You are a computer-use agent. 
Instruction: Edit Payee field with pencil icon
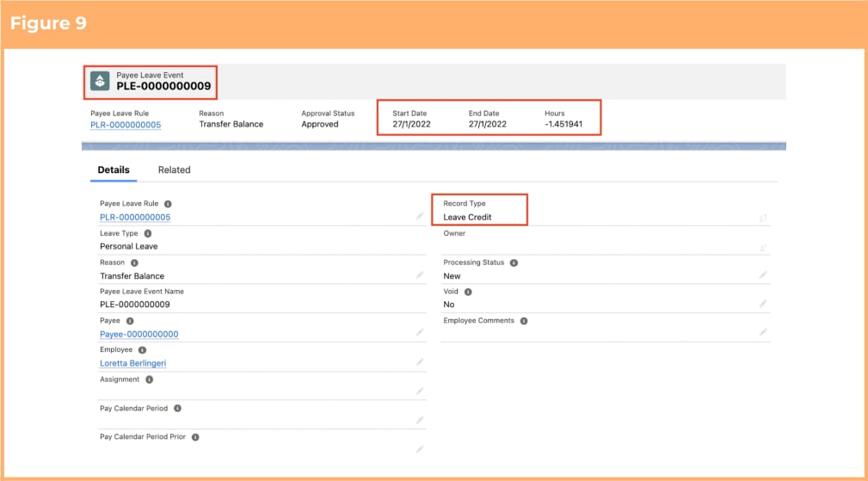pyautogui.click(x=420, y=333)
